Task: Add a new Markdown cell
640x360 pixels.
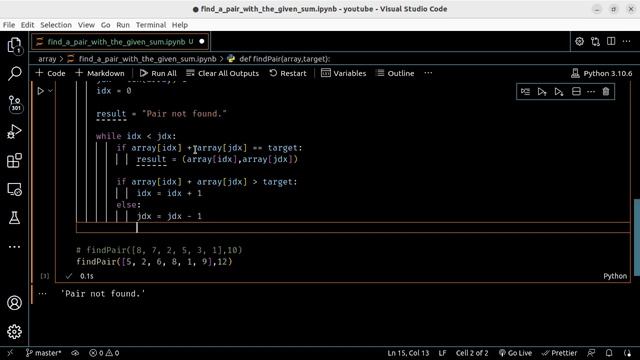Action: click(x=100, y=73)
